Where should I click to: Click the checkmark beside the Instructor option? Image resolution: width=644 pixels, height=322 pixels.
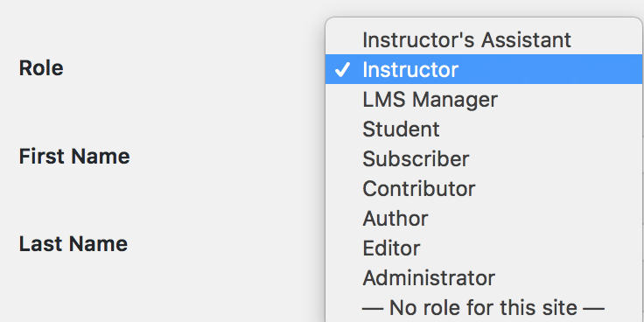tap(342, 70)
